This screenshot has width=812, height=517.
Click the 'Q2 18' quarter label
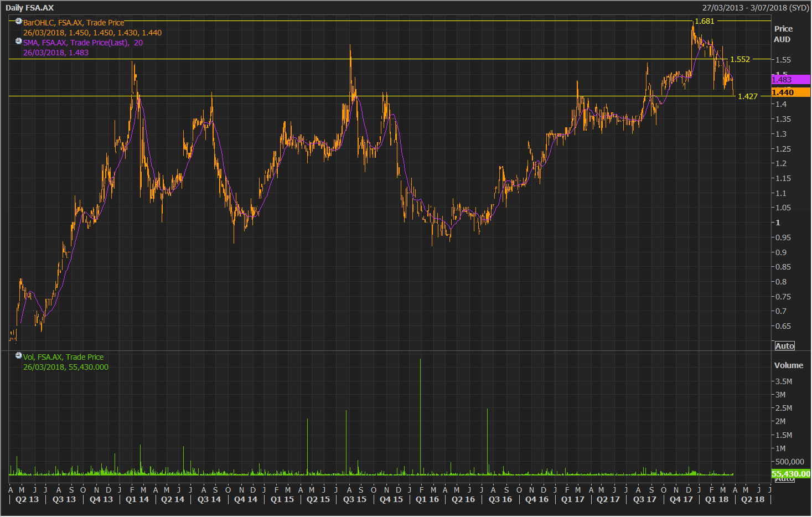click(x=753, y=499)
